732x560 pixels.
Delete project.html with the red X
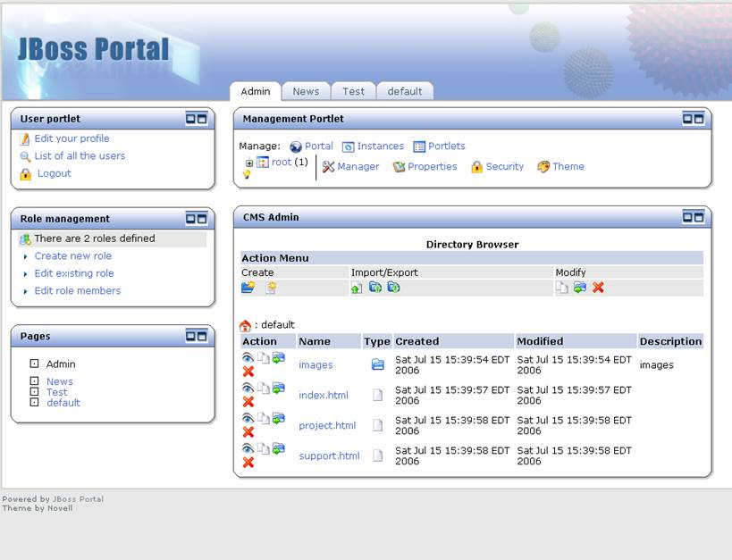(248, 432)
